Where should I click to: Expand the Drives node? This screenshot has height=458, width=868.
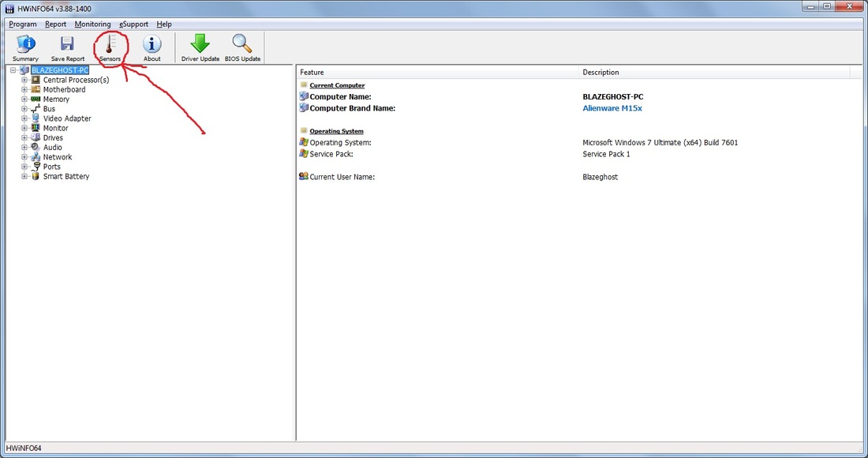coord(24,137)
